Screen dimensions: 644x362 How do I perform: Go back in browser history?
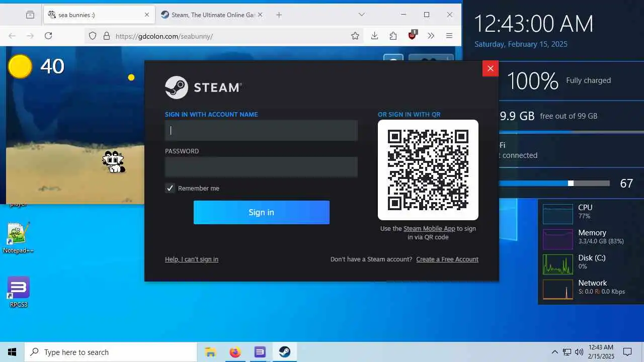click(12, 36)
